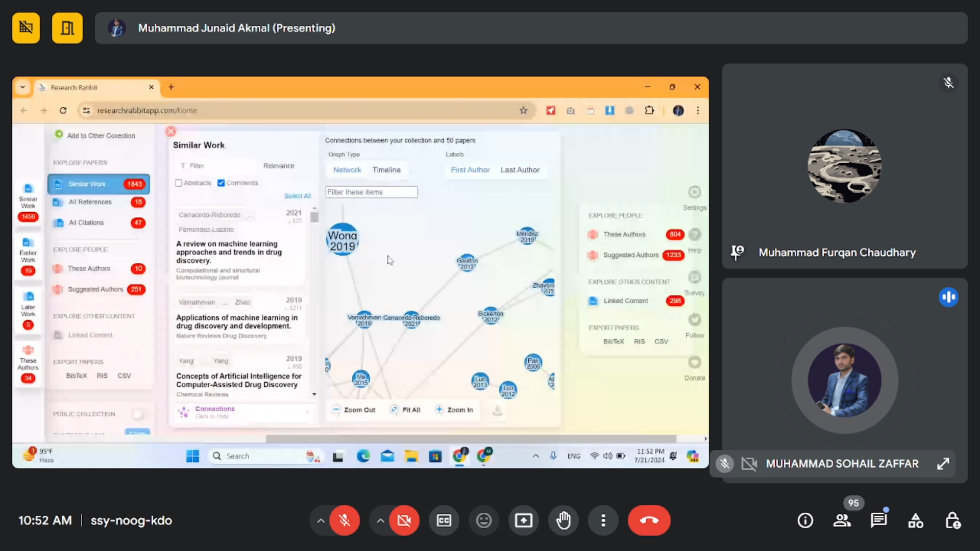Click the Zoom In graph button
This screenshot has width=980, height=551.
[454, 410]
